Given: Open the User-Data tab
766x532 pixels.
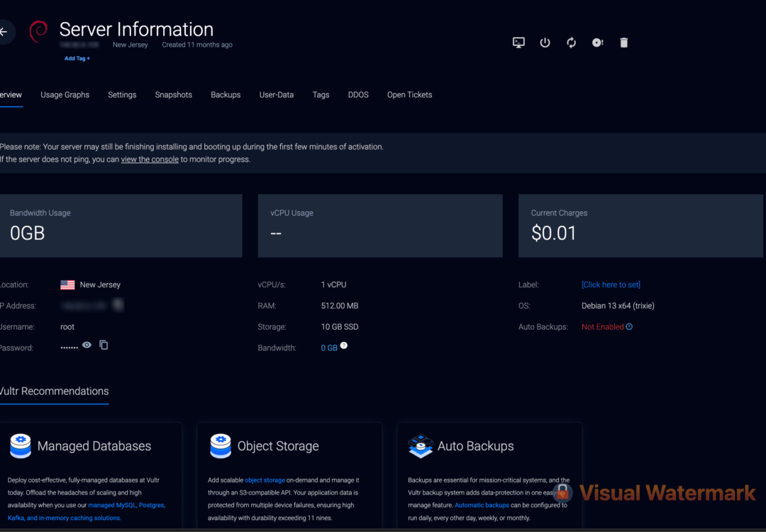Looking at the screenshot, I should click(x=277, y=95).
